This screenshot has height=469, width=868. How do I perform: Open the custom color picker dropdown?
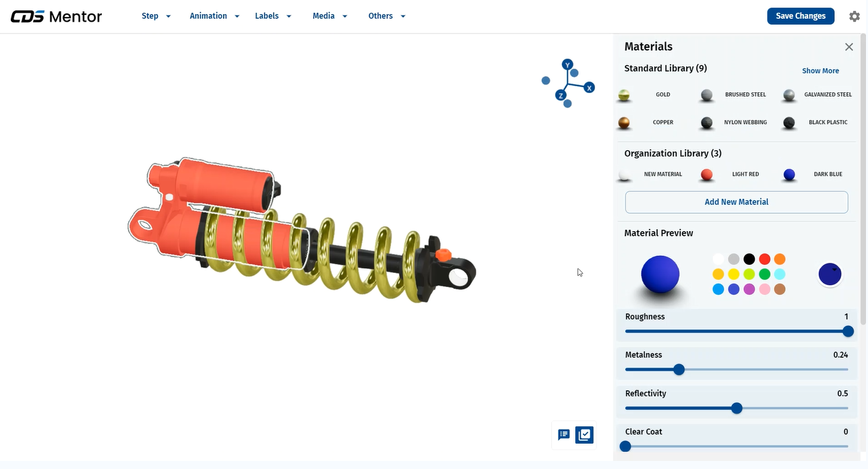(830, 274)
